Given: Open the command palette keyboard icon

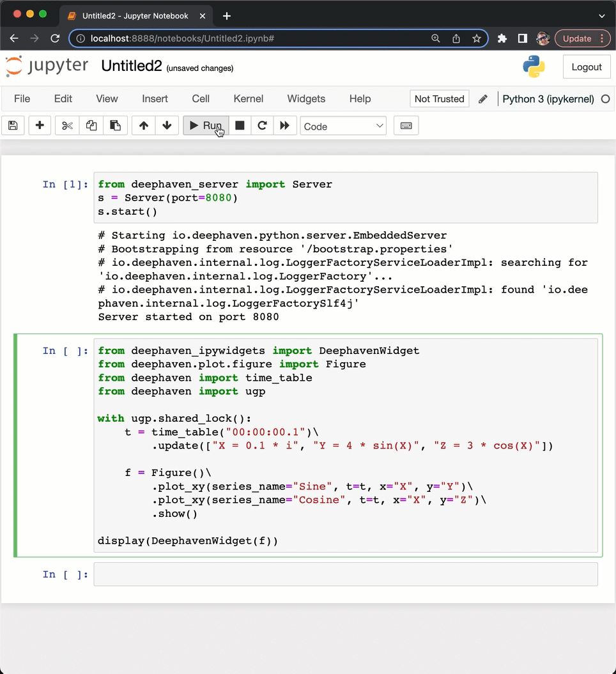Looking at the screenshot, I should point(406,125).
